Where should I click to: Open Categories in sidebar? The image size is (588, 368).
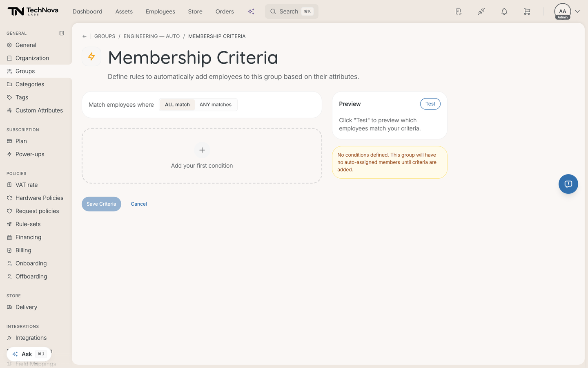(x=36, y=84)
